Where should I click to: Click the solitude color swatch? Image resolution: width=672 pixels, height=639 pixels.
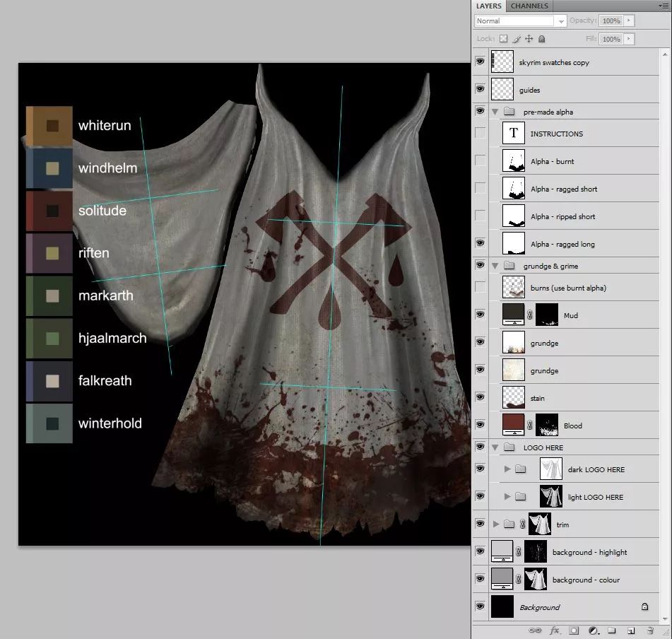[49, 211]
